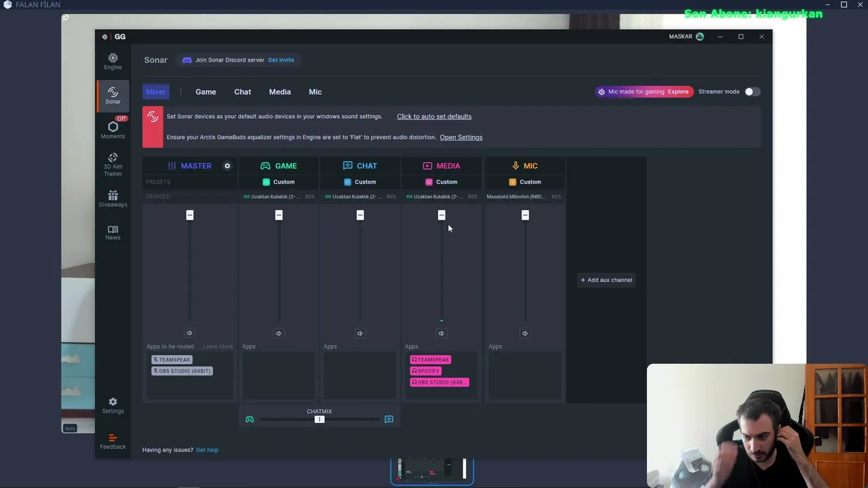Click ChatMix game controller icon
Screen dimensions: 868x488
[250, 420]
